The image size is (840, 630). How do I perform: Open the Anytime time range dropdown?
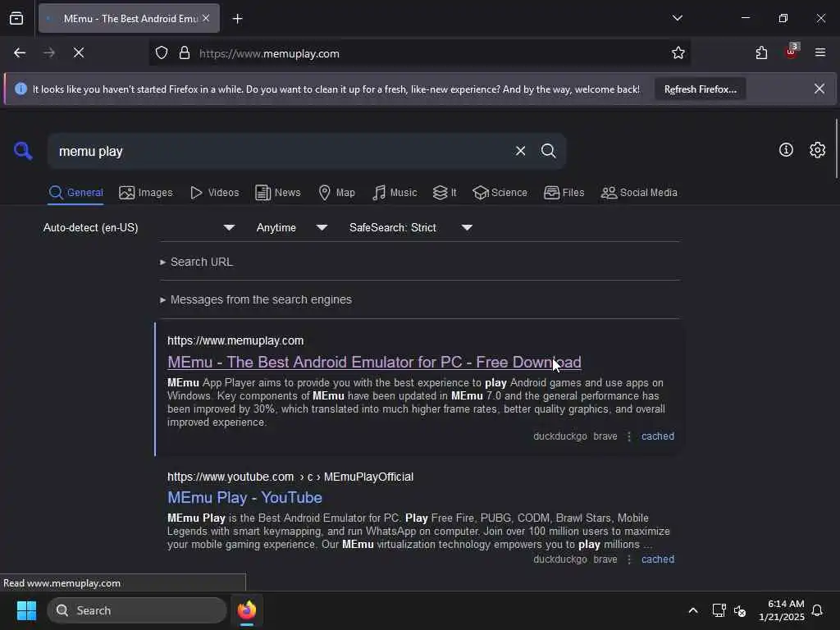click(292, 228)
